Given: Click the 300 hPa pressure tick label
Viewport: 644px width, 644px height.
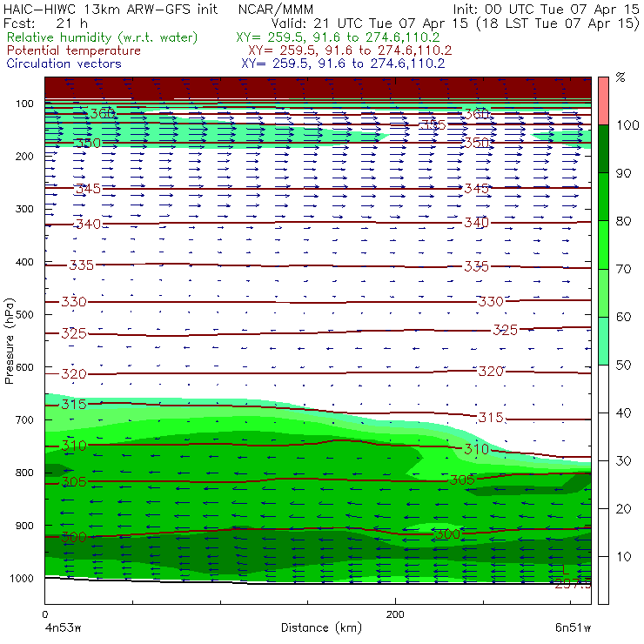Looking at the screenshot, I should point(24,209).
